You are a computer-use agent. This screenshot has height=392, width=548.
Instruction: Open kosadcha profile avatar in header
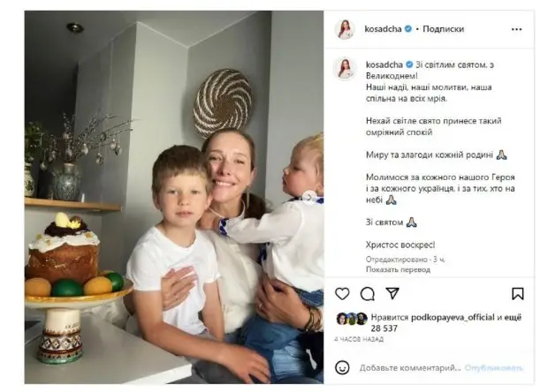[345, 29]
